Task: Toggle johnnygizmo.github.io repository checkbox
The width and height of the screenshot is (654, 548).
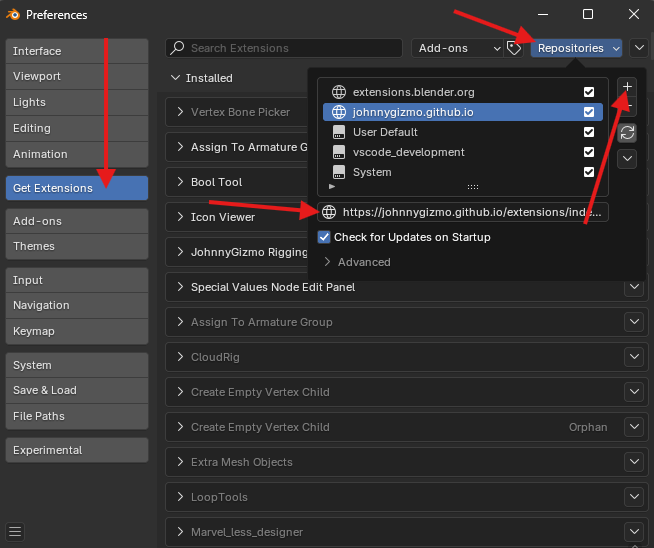Action: [589, 112]
